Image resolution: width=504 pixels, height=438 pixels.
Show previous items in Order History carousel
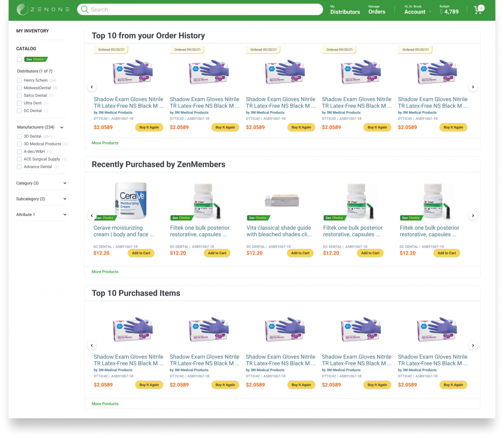point(92,87)
